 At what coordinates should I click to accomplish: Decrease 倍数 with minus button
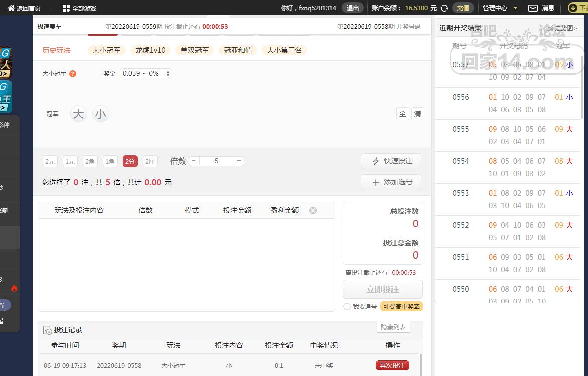(194, 161)
